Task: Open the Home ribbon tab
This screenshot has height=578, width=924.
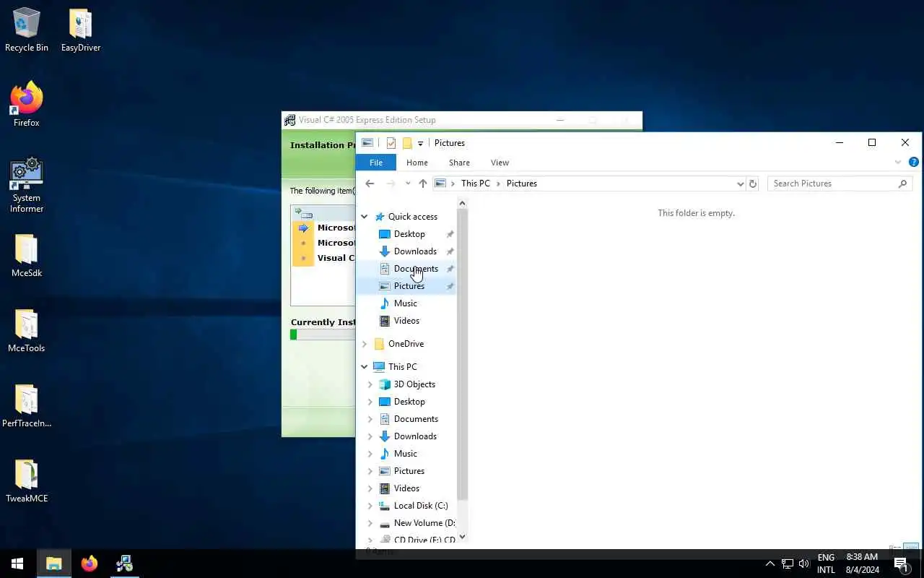Action: tap(417, 163)
